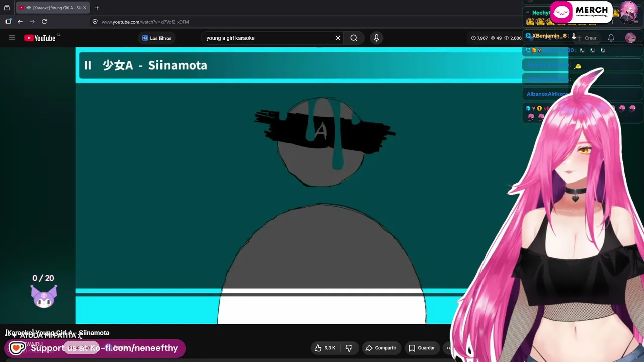This screenshot has height=362, width=644.
Task: Click the 少女A - Siinamota song title
Action: tap(155, 65)
